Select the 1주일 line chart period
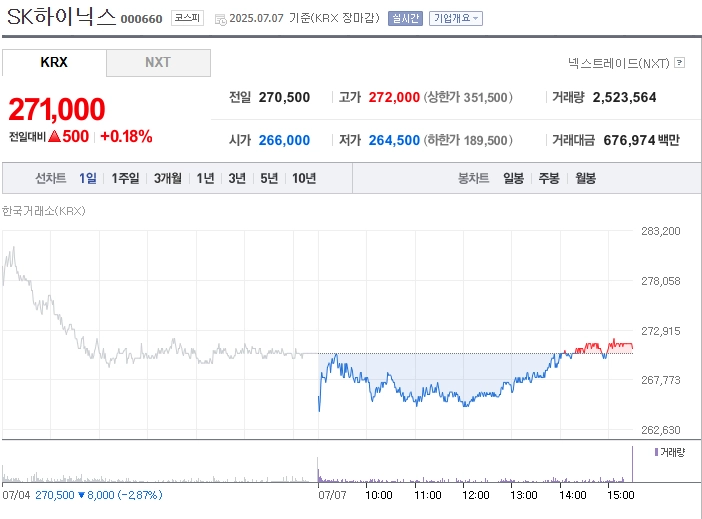 (x=125, y=178)
